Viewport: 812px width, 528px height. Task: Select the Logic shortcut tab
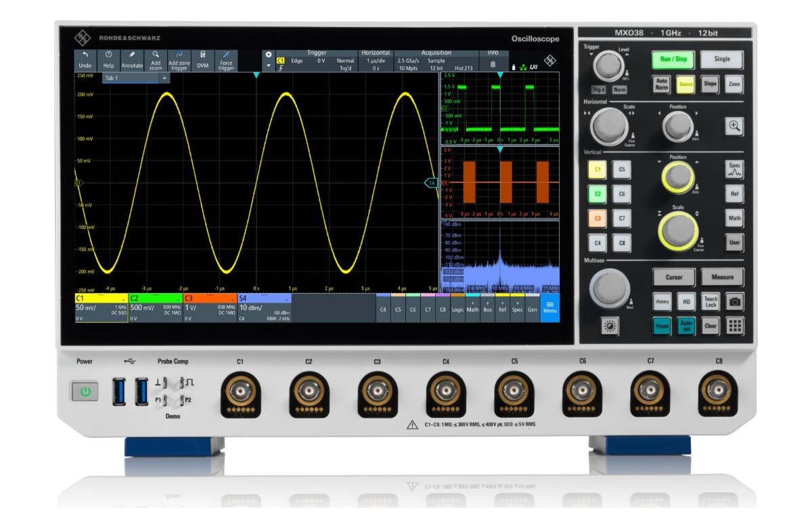(x=457, y=307)
